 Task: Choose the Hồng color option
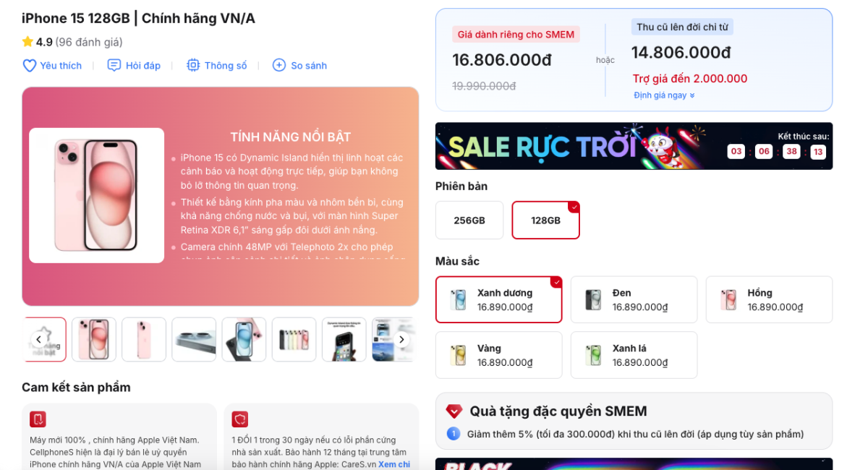pyautogui.click(x=769, y=299)
